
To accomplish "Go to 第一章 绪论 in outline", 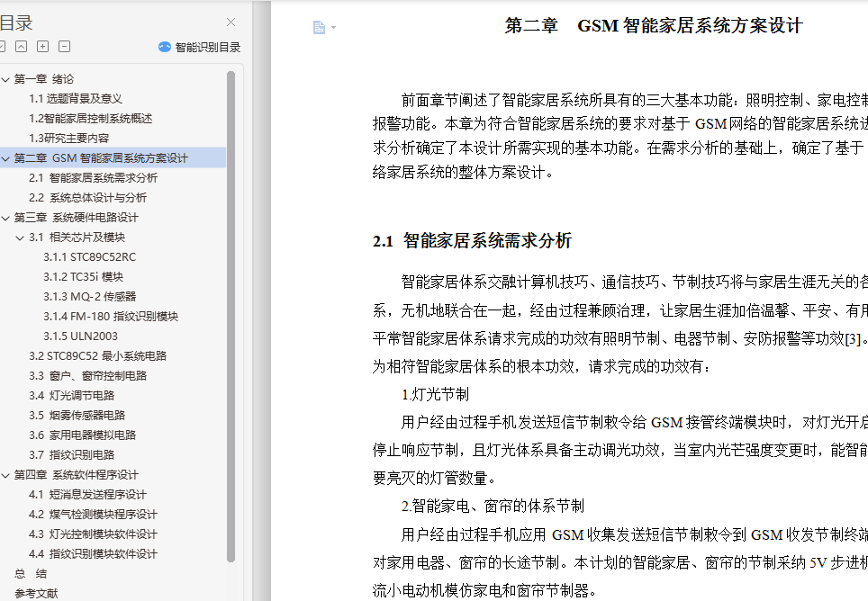I will coord(44,79).
